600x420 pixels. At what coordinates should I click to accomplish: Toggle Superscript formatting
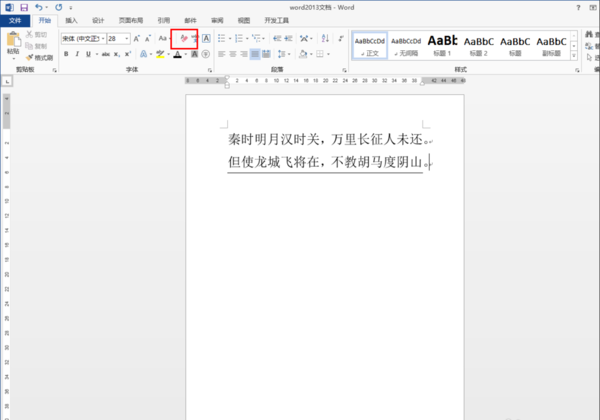pos(128,54)
